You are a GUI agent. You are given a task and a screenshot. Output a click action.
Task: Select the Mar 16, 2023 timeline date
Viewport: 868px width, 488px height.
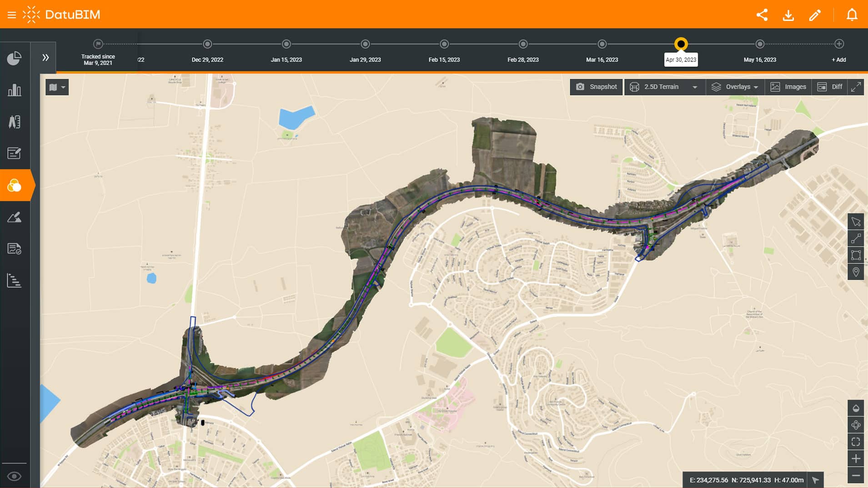tap(602, 44)
